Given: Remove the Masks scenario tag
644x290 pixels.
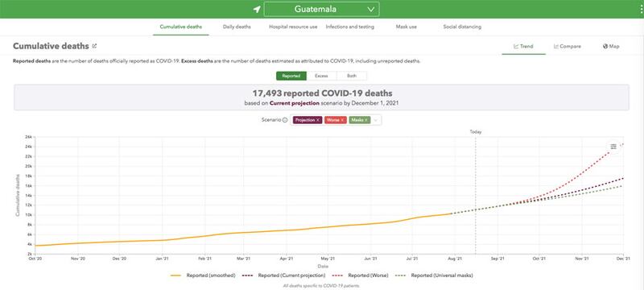Looking at the screenshot, I should point(366,120).
